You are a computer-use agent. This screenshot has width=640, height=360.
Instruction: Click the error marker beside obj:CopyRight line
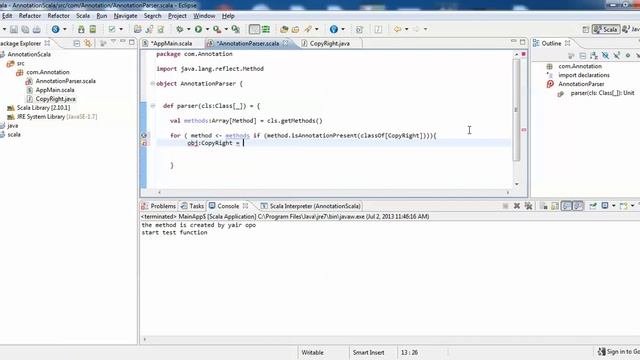point(144,143)
